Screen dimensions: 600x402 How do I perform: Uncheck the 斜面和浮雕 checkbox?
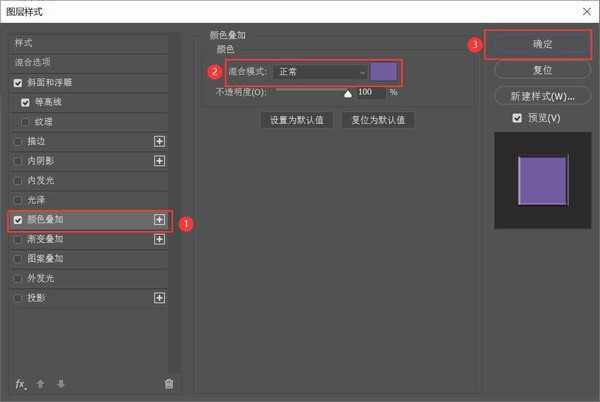(18, 82)
